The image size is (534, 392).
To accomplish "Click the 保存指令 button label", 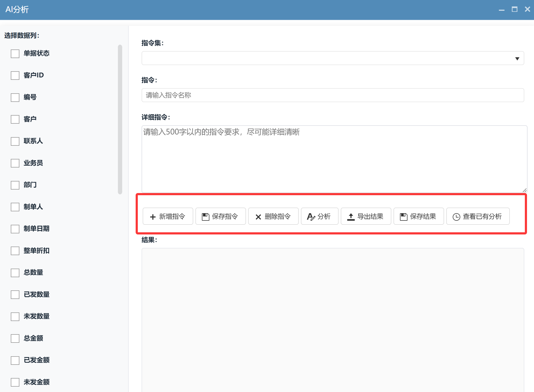I will [225, 216].
